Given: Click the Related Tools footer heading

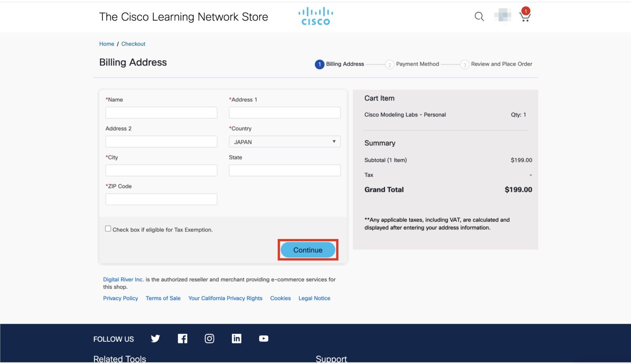Looking at the screenshot, I should click(120, 359).
